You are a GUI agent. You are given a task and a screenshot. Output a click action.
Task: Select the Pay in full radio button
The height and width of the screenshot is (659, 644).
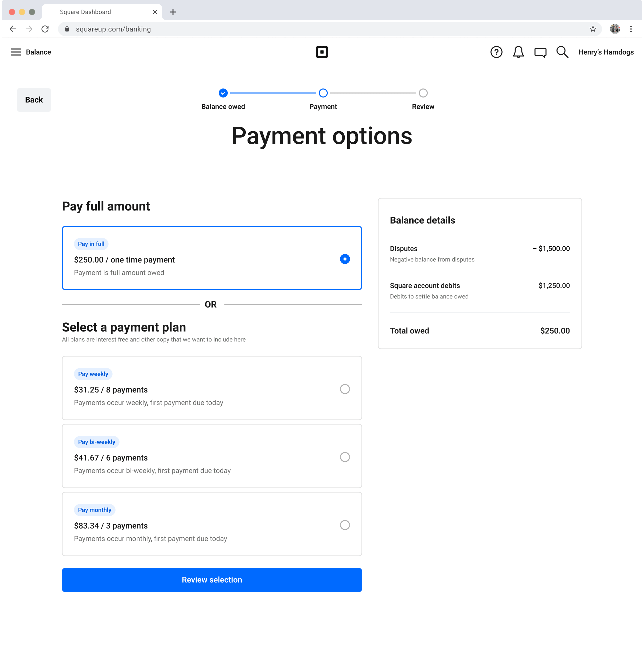tap(345, 259)
